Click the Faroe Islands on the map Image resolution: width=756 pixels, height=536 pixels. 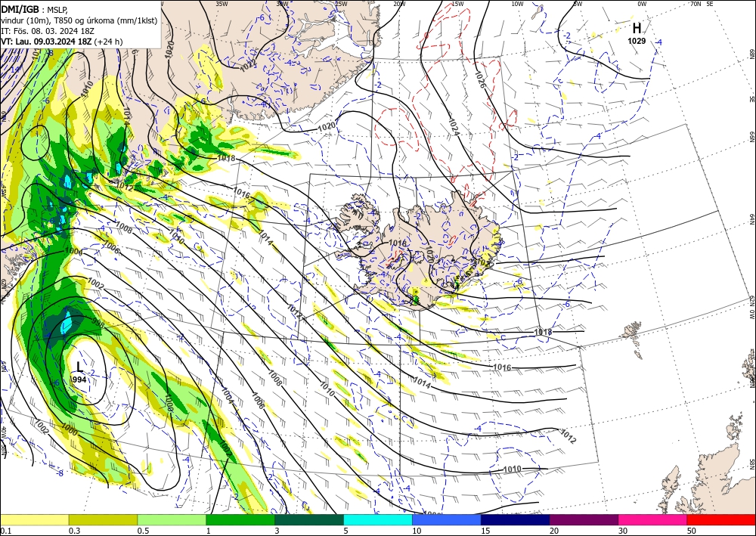[x=634, y=340]
